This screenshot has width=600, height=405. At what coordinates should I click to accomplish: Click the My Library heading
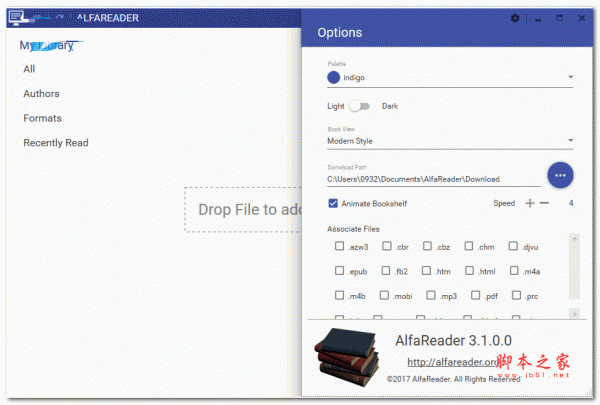(x=47, y=46)
